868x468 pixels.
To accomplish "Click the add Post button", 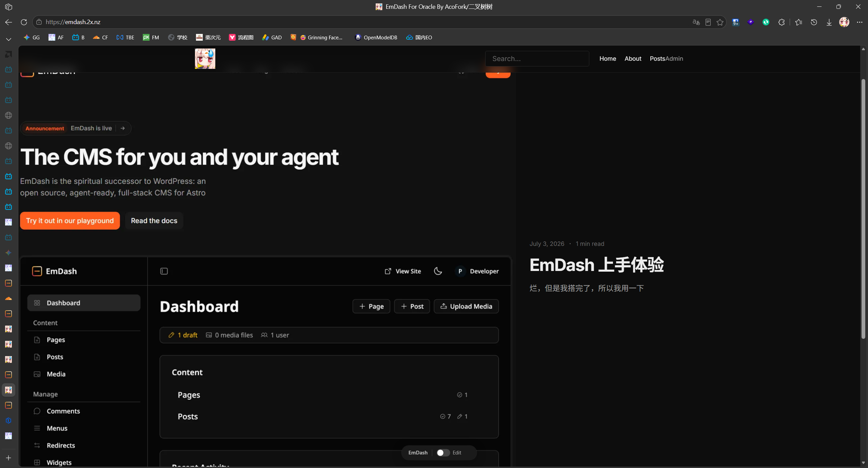I will coord(412,306).
